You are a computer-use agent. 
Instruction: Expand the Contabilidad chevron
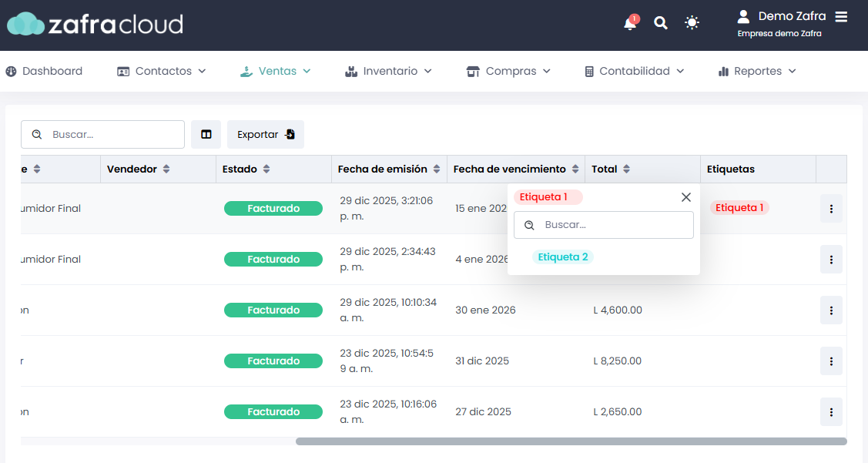(x=680, y=71)
